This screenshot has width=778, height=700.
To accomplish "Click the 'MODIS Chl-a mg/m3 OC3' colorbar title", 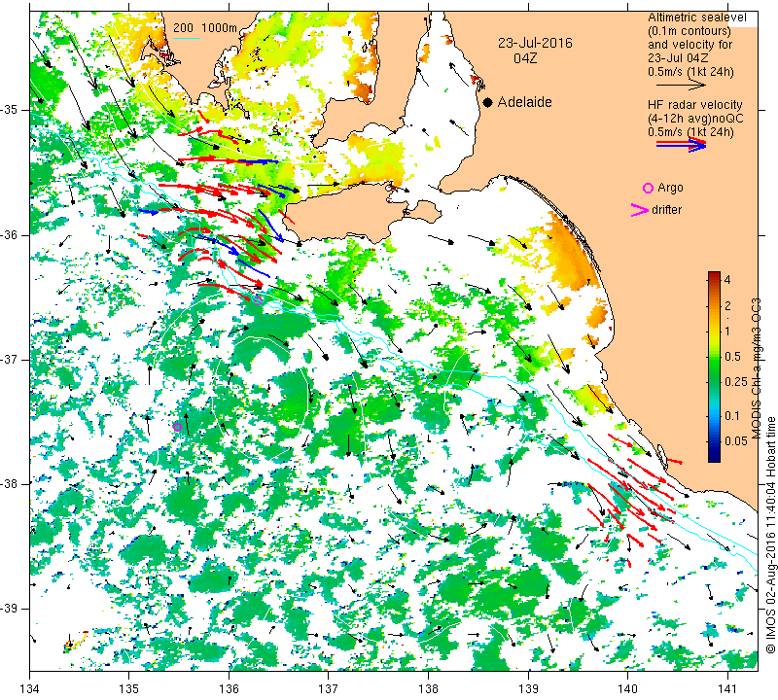I will [756, 368].
